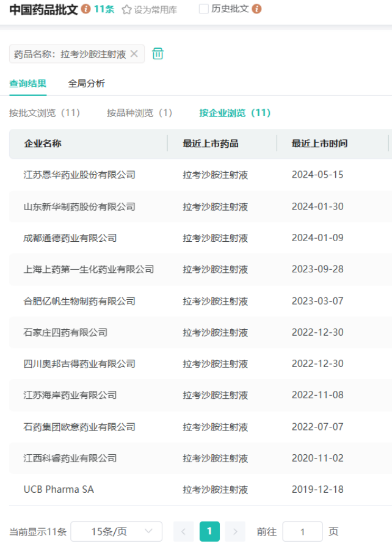Viewport: 392px width, 552px height.
Task: Click the info icon beside 历史批文
Action: [257, 9]
